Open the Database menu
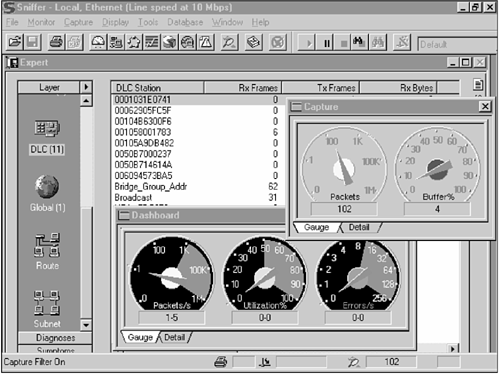This screenshot has width=500, height=374. (x=185, y=22)
